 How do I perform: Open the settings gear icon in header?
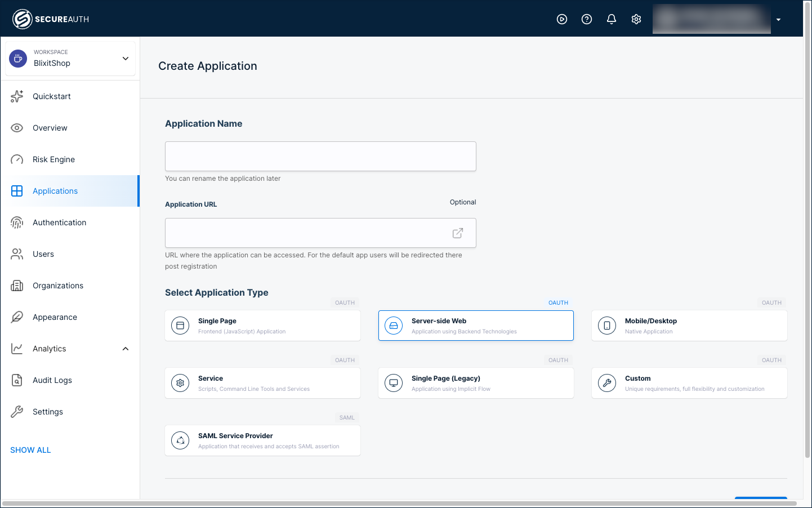(x=636, y=19)
